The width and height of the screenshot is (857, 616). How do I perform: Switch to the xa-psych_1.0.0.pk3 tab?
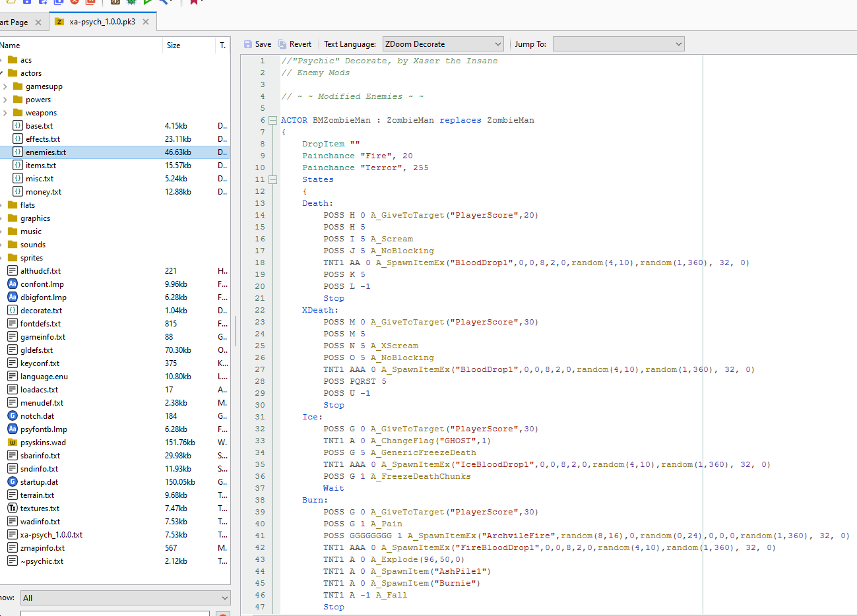(x=102, y=22)
